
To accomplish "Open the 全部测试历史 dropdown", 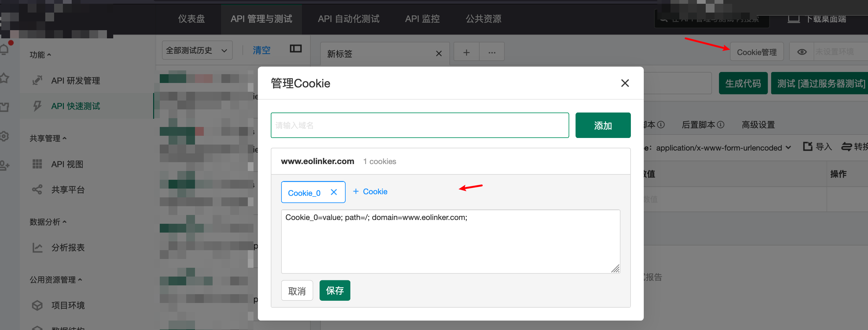I will pos(197,51).
